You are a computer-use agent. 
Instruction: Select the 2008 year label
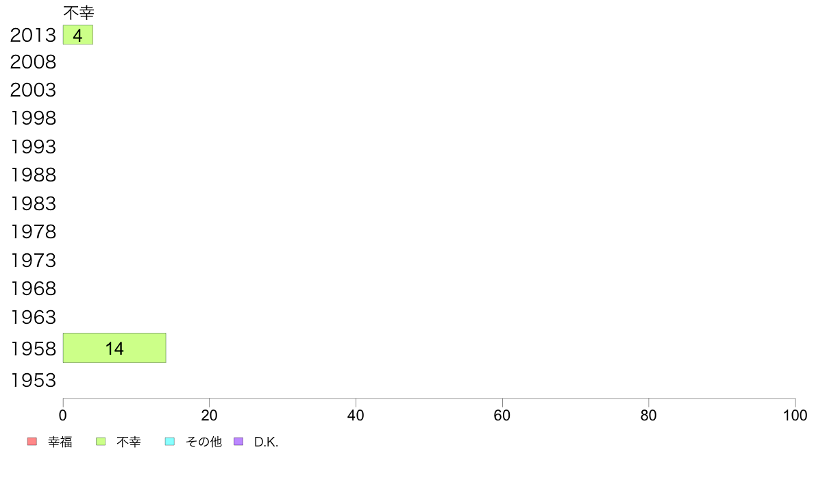coord(33,62)
